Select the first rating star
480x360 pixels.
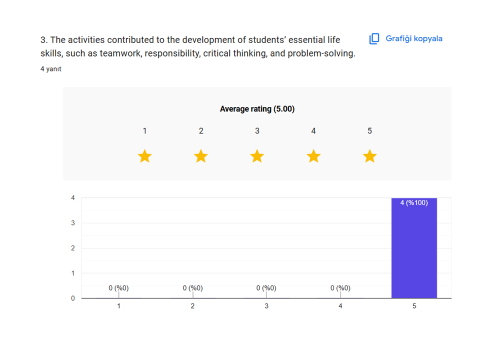[x=145, y=156]
